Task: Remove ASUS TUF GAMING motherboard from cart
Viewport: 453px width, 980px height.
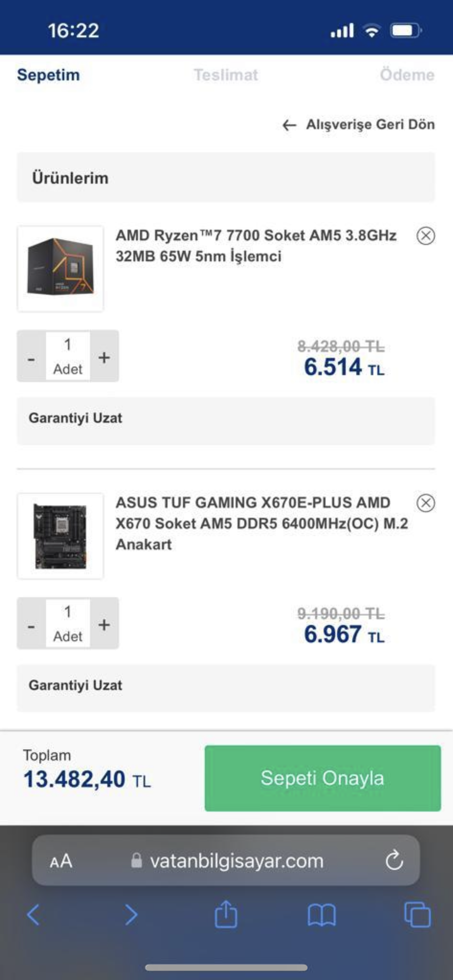Action: click(x=426, y=503)
